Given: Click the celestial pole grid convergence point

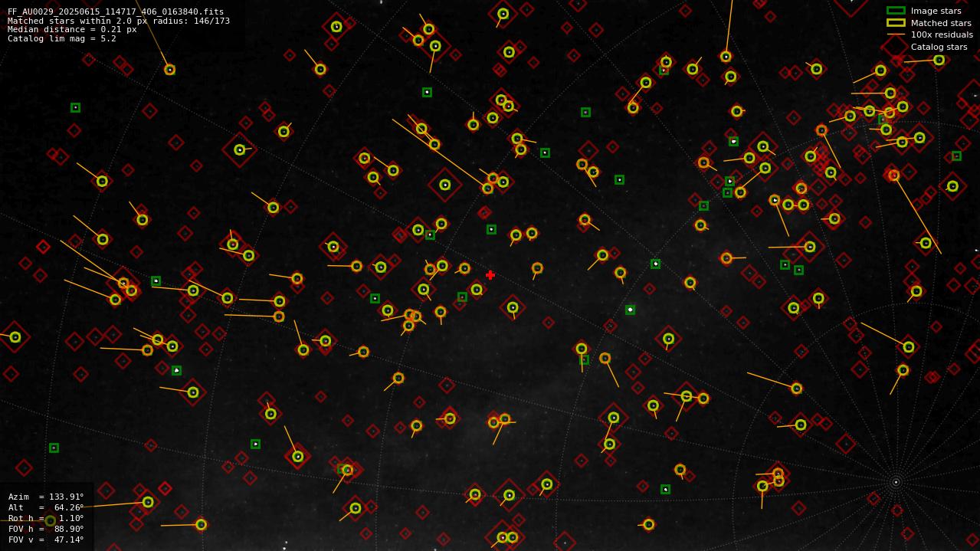Looking at the screenshot, I should click(896, 482).
